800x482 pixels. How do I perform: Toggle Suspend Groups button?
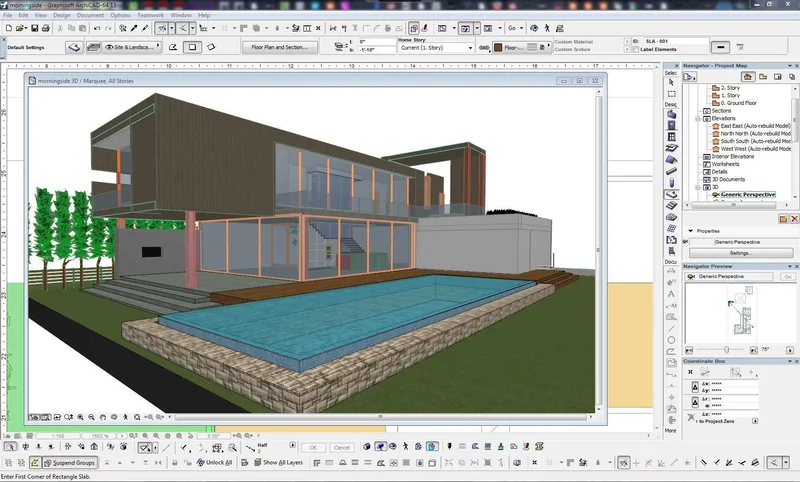tap(69, 463)
